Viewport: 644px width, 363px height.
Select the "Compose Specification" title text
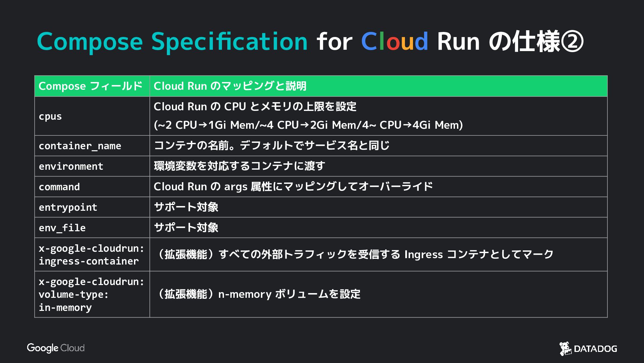pos(172,42)
